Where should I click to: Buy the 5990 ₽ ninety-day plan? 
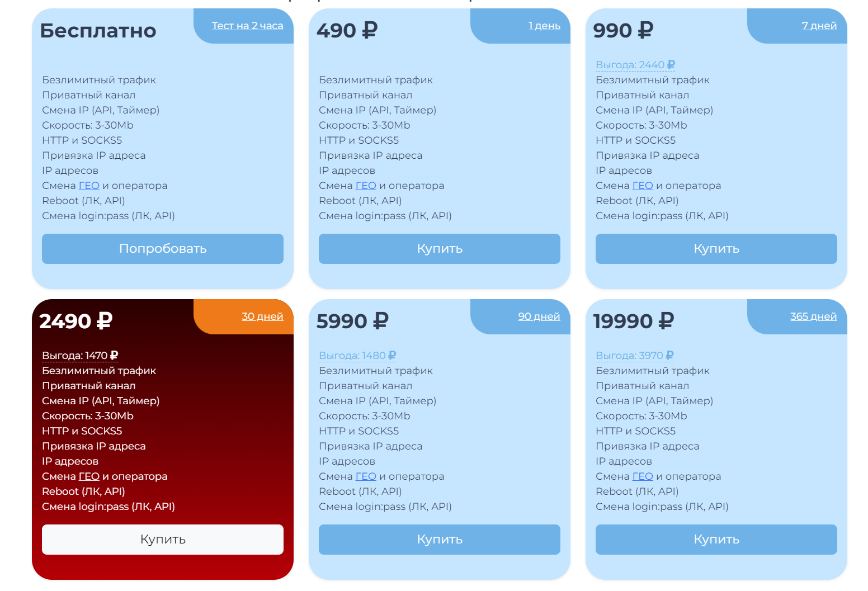[x=440, y=540]
